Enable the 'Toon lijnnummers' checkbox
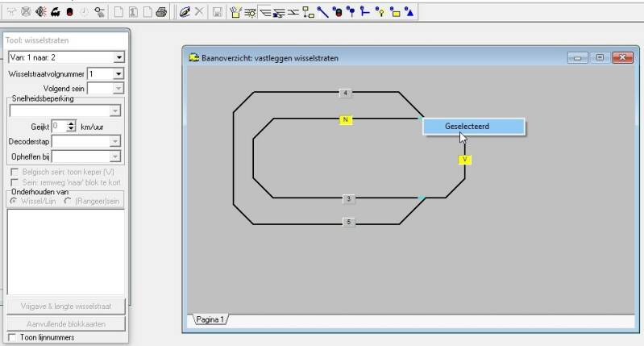This screenshot has width=644, height=346. point(12,337)
